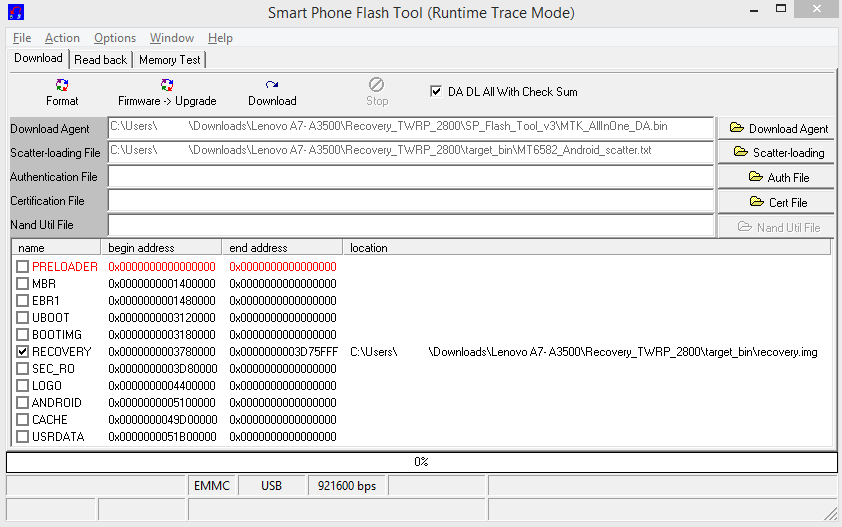Click the Cert File folder button
This screenshot has height=527, width=842.
(778, 202)
